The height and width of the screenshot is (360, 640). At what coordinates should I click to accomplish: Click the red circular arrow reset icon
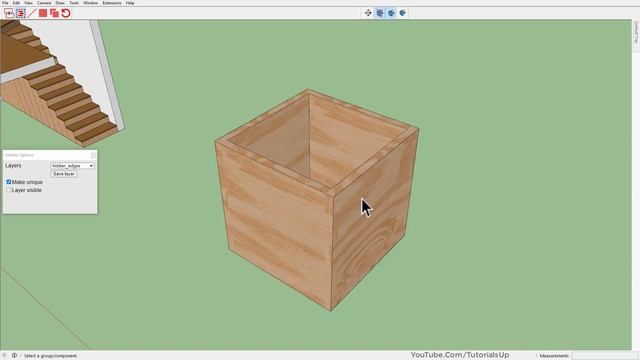pos(66,13)
